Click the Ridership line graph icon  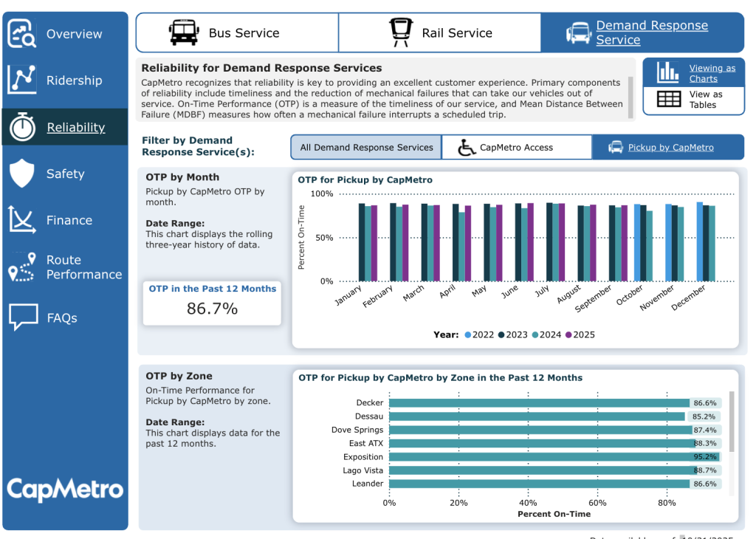[x=22, y=80]
